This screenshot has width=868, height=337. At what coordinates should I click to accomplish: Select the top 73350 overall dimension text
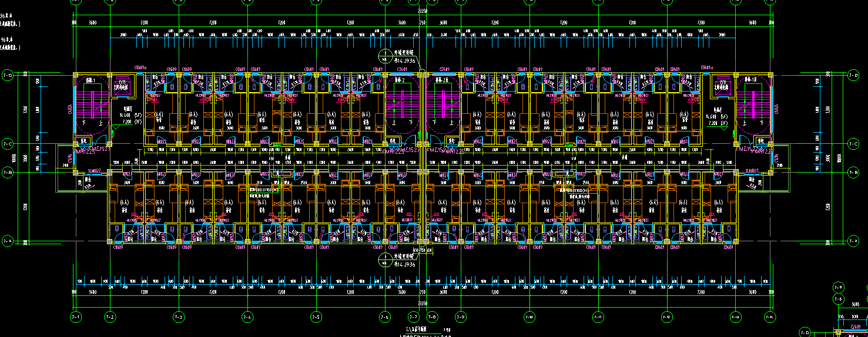tap(422, 12)
